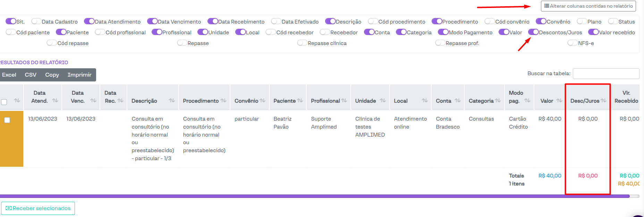
Task: Check the row checkbox for Beatriz Pavão
Action: click(7, 120)
